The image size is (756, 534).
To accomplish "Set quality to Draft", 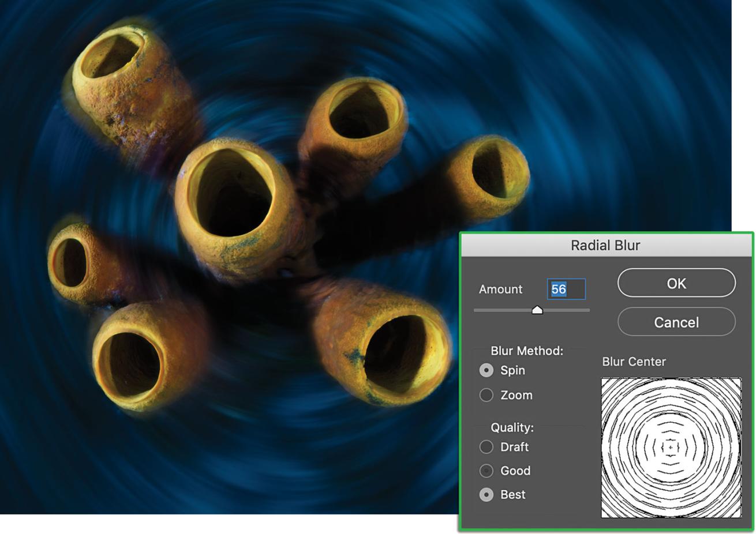I will pyautogui.click(x=486, y=447).
